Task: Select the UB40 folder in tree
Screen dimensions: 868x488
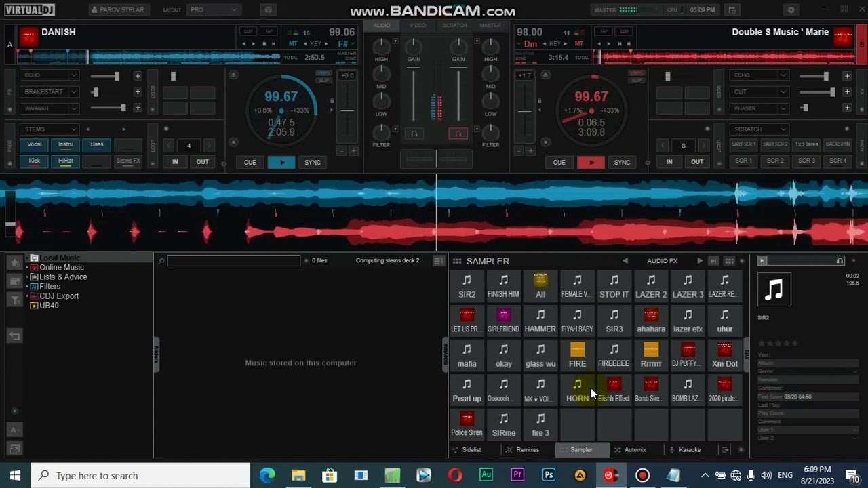Action: pos(49,306)
